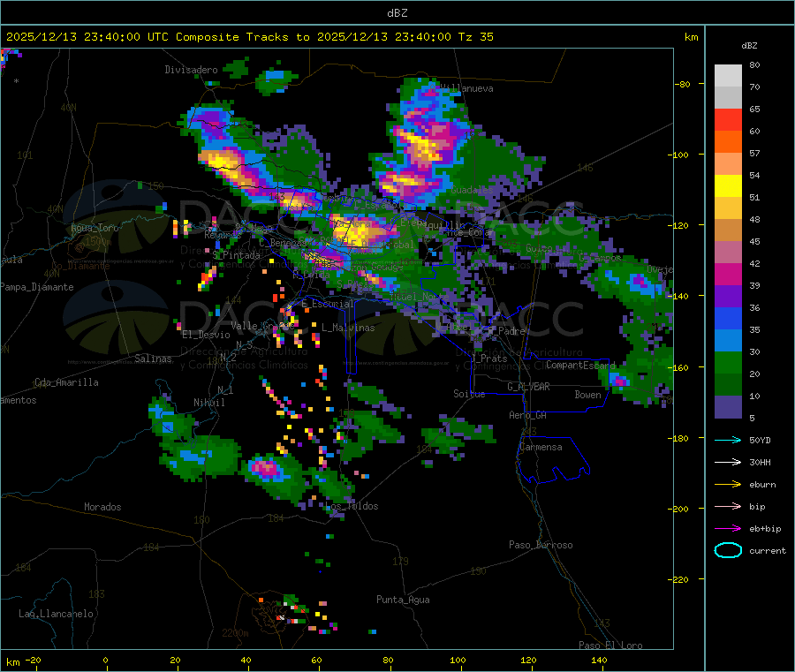The height and width of the screenshot is (672, 795).
Task: Select the gold swatch between 51 and 48
Action: pos(728,208)
